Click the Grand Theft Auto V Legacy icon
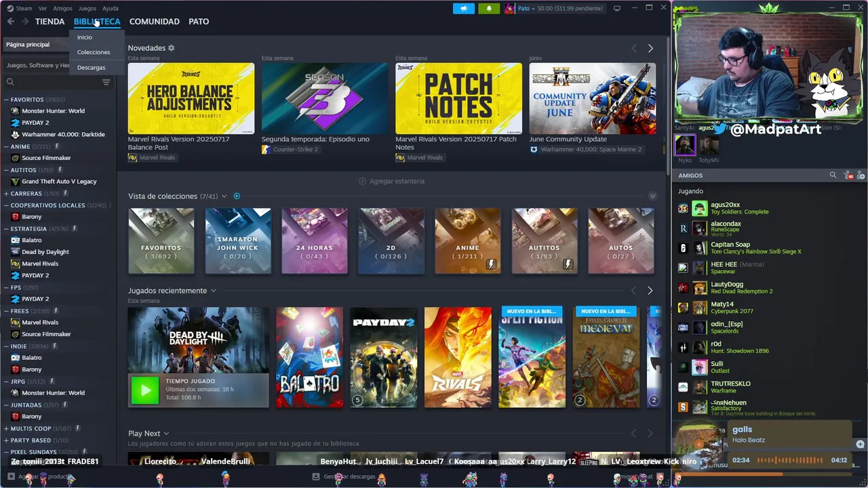Viewport: 868px width, 488px height. (16, 182)
